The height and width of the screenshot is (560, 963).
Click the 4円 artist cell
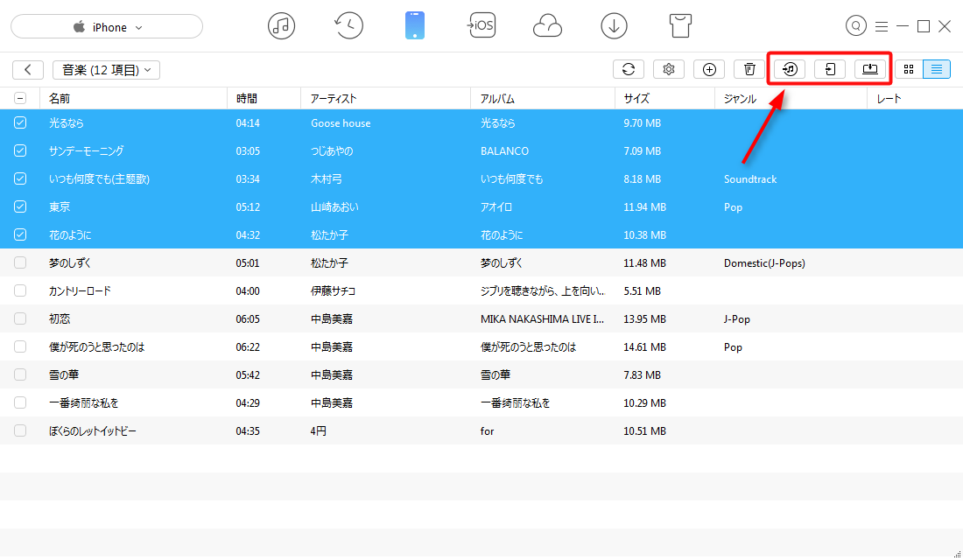pyautogui.click(x=318, y=431)
